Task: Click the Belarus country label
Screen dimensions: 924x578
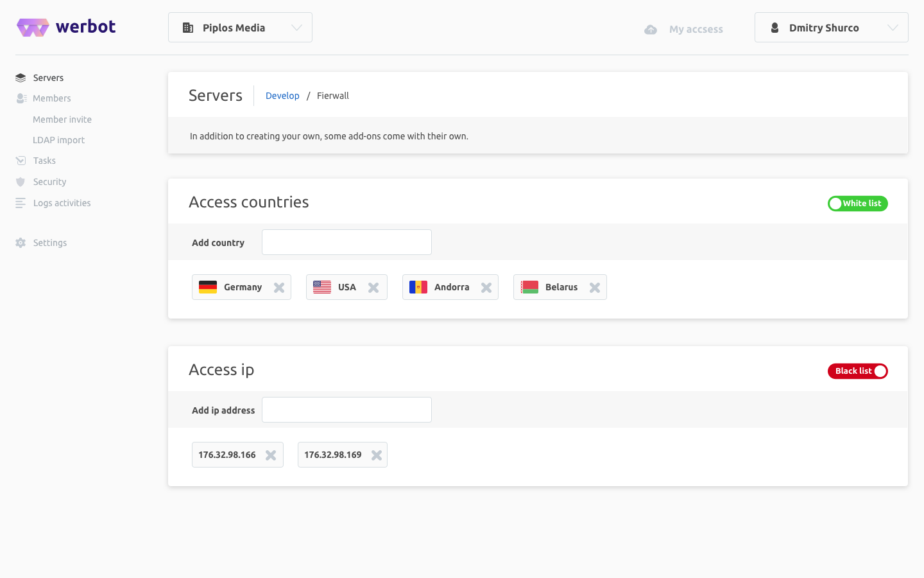Action: [561, 287]
